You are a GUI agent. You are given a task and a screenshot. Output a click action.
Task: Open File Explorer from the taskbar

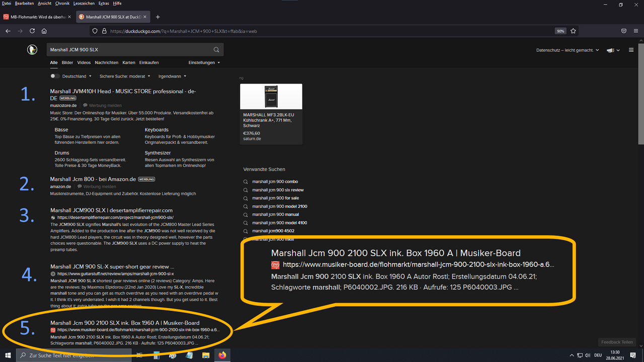click(206, 355)
